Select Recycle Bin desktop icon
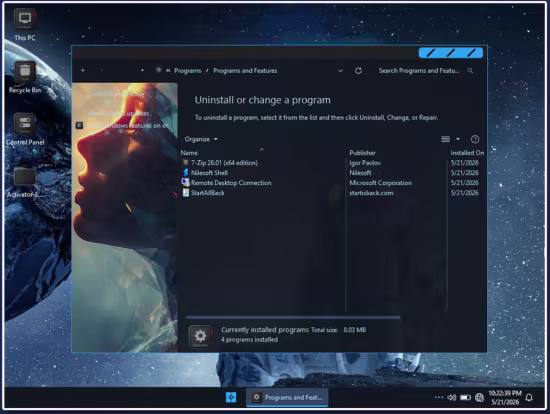Screen dimensions: 550x414 pos(25,77)
